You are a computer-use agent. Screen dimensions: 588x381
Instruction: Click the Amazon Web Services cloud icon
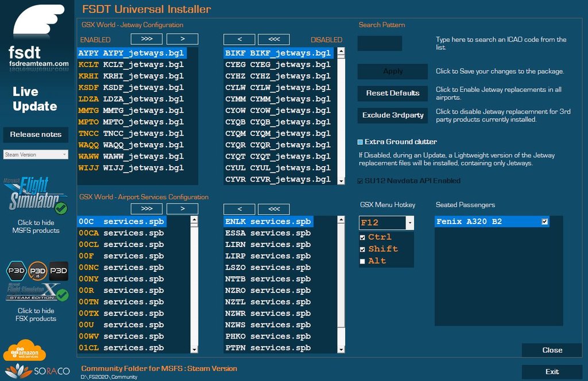(25, 351)
